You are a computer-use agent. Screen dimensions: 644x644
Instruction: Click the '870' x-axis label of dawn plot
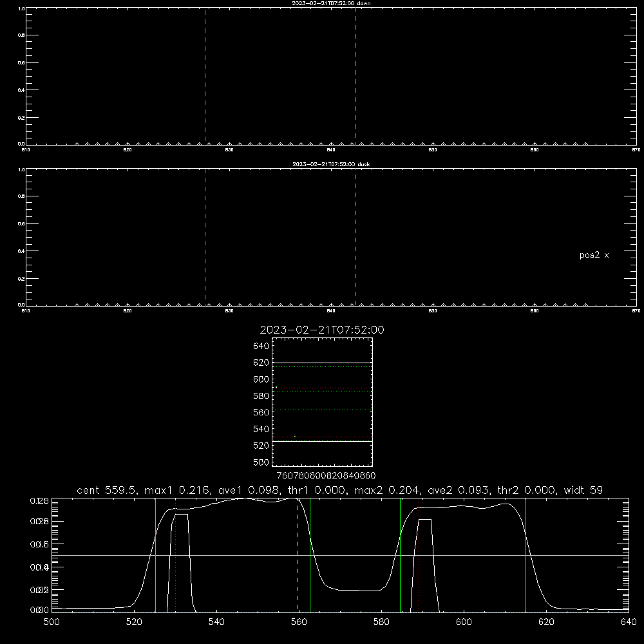click(x=636, y=150)
